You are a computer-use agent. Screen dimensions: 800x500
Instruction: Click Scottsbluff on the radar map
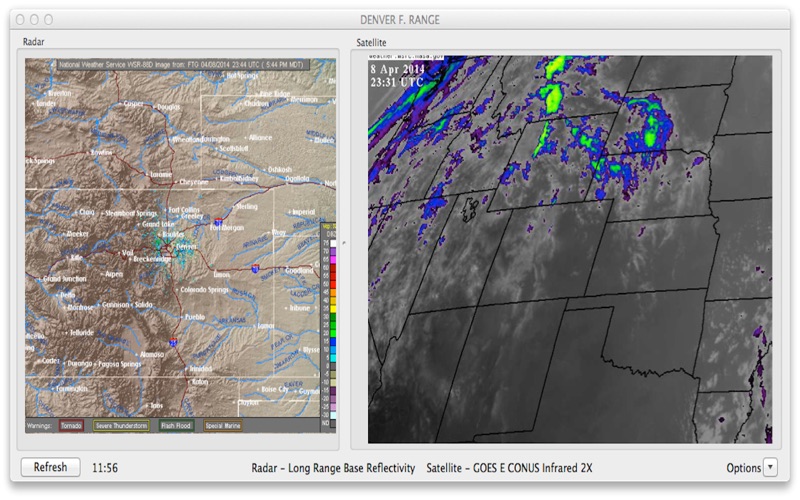coord(234,148)
